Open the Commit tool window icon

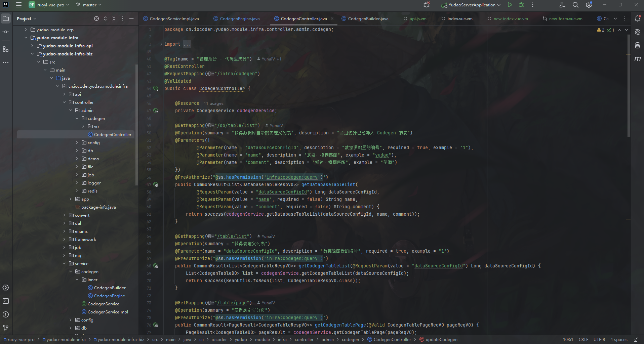tap(6, 32)
